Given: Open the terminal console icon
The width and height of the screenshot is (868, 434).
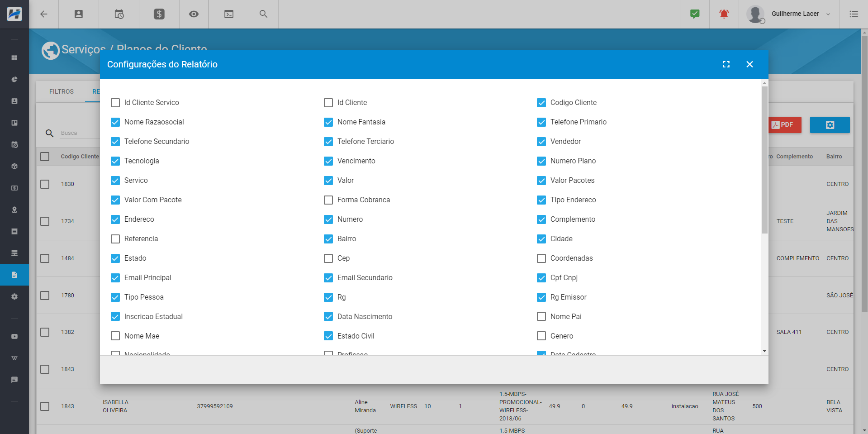Looking at the screenshot, I should [x=229, y=14].
